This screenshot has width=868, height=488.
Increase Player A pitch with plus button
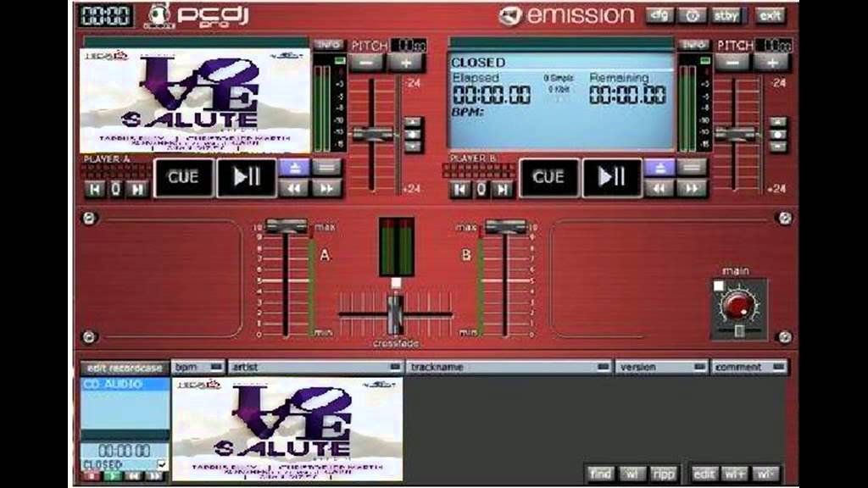point(406,63)
